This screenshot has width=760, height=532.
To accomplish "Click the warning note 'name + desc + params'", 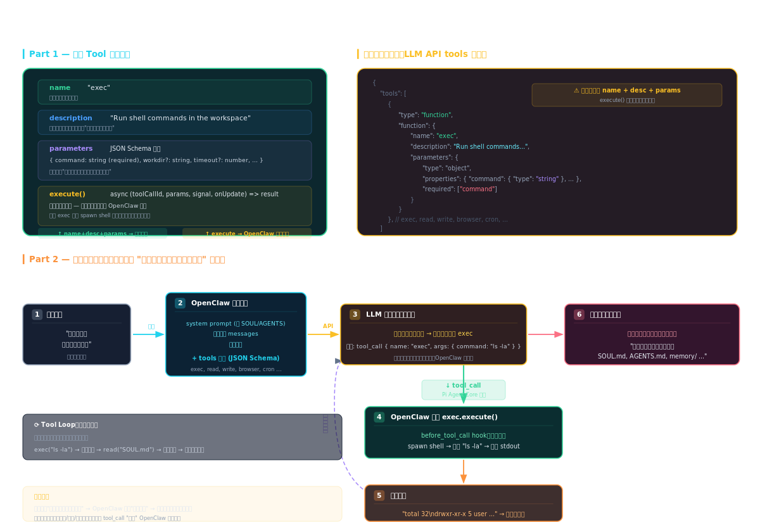I will pos(627,91).
